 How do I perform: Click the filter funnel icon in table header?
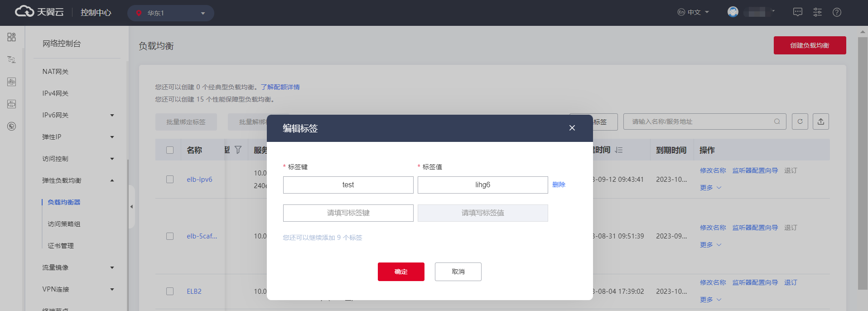[x=238, y=150]
